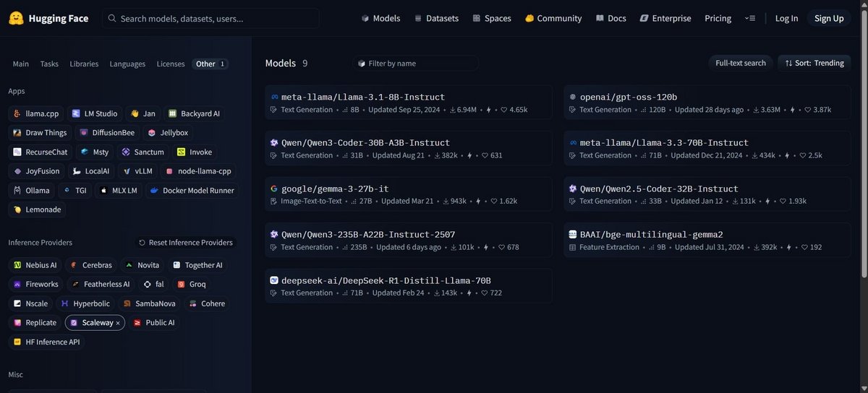Select the Draw Things app filter

(x=40, y=133)
